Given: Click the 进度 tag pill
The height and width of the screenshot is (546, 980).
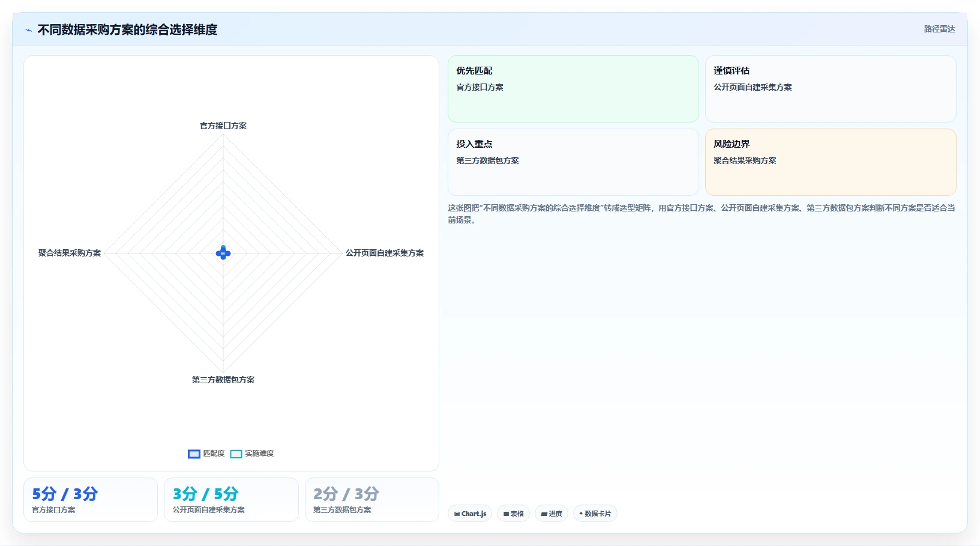Looking at the screenshot, I should coord(552,514).
